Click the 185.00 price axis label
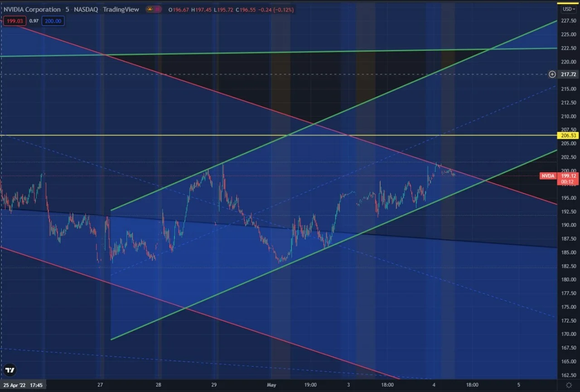 [x=568, y=252]
